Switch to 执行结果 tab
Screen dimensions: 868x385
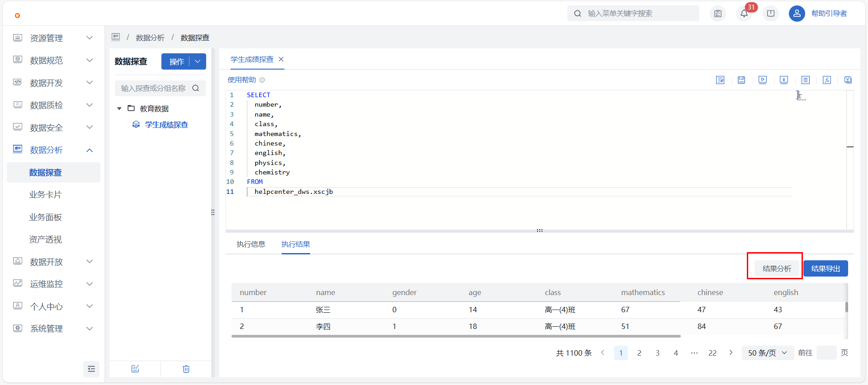tap(296, 244)
